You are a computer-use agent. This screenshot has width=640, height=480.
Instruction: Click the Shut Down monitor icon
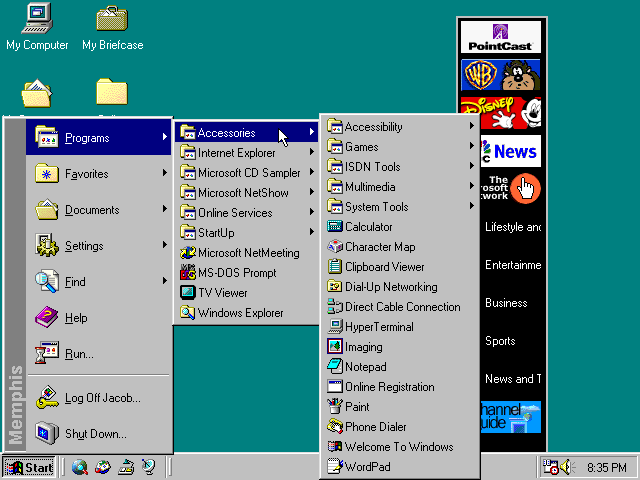(x=47, y=433)
